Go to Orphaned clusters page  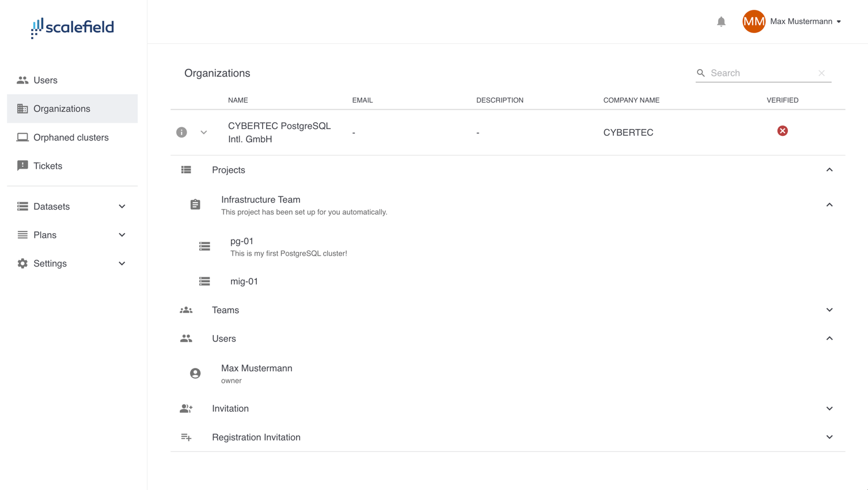tap(71, 138)
